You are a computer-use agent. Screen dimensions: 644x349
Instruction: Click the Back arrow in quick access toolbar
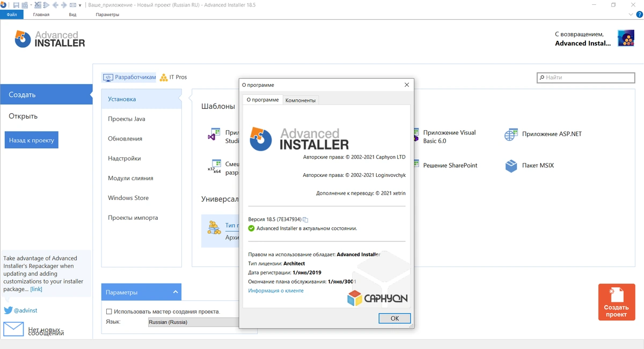pyautogui.click(x=55, y=5)
